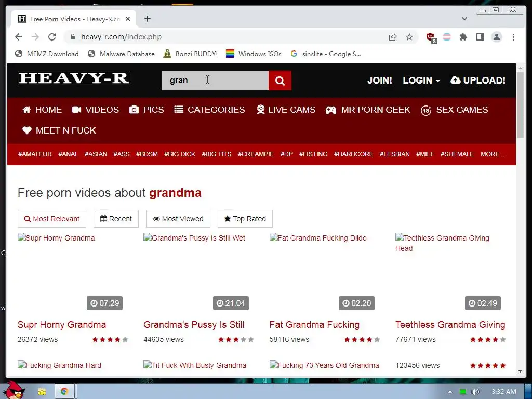Click the Chrome taskbar icon
This screenshot has height=399, width=532.
[x=64, y=392]
